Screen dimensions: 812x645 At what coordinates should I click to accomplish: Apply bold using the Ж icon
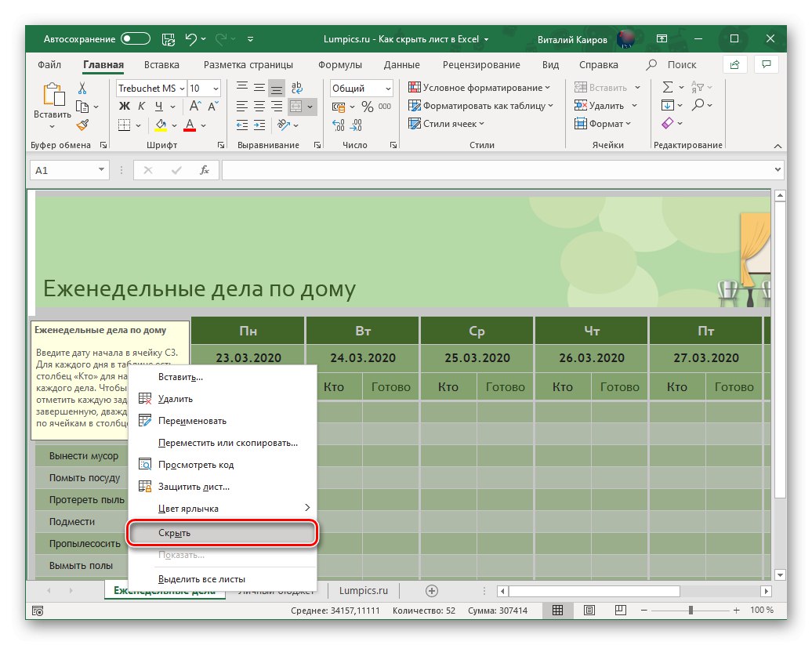[x=125, y=105]
